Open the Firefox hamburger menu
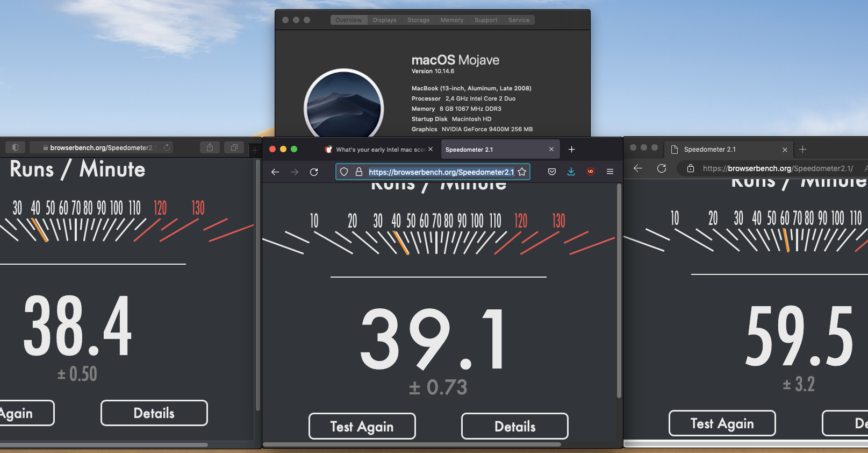This screenshot has width=868, height=453. (x=610, y=172)
